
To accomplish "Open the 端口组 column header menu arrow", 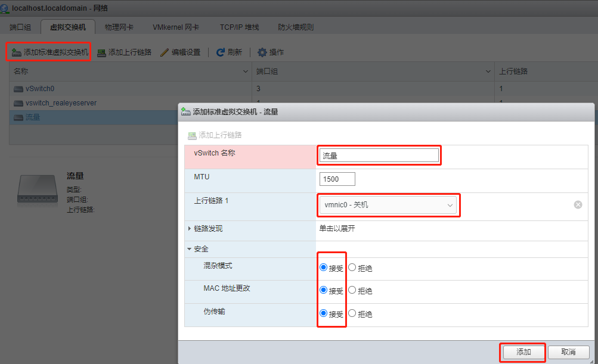I will 488,71.
